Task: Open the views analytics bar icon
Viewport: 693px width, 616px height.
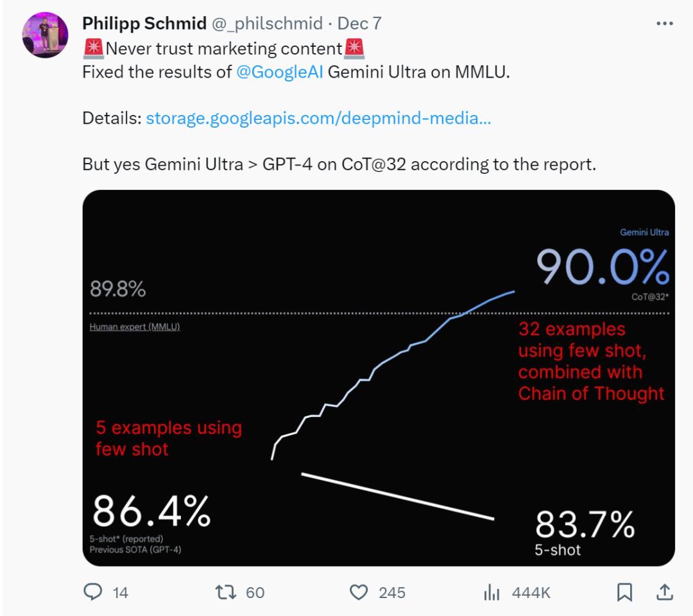Action: [x=492, y=592]
